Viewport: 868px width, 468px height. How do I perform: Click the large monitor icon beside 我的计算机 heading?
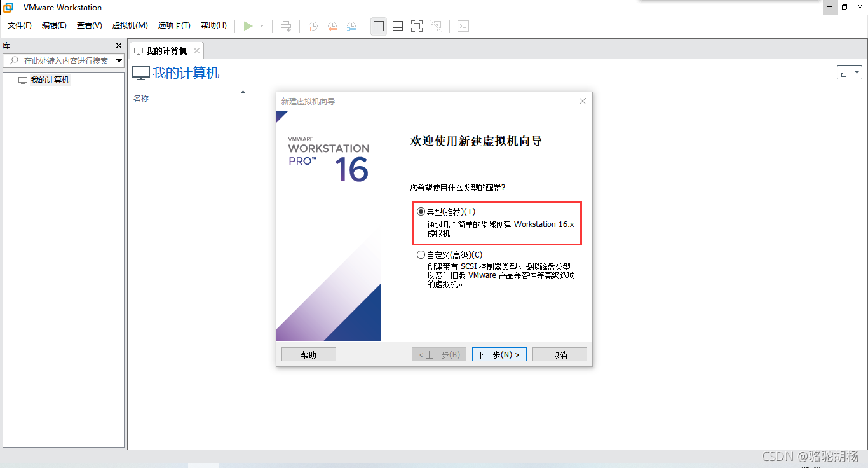pyautogui.click(x=141, y=73)
